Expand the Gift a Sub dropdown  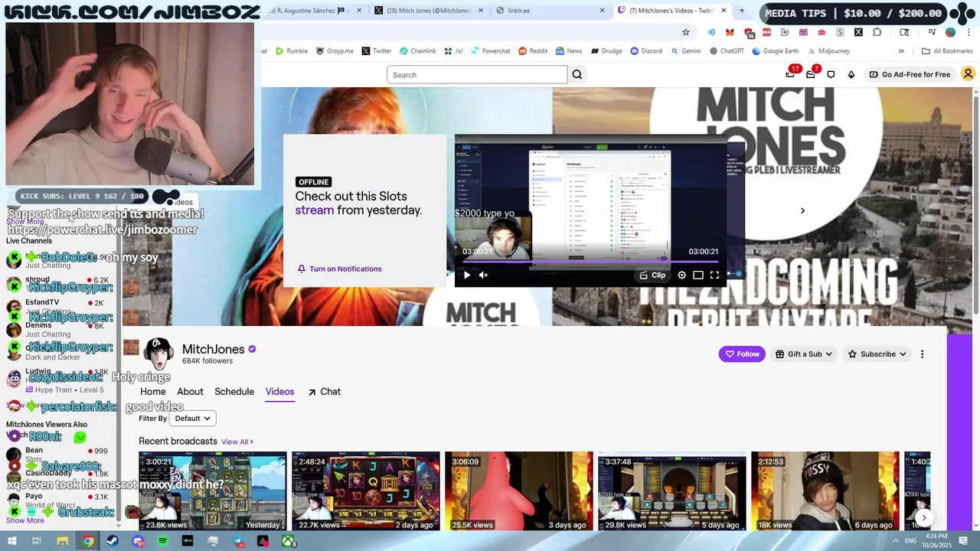pos(803,354)
